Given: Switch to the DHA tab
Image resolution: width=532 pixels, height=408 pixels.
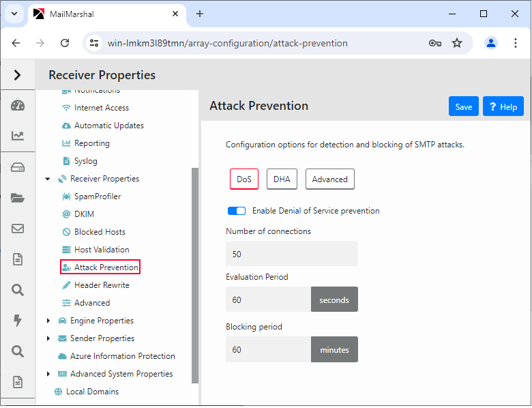Looking at the screenshot, I should 282,179.
